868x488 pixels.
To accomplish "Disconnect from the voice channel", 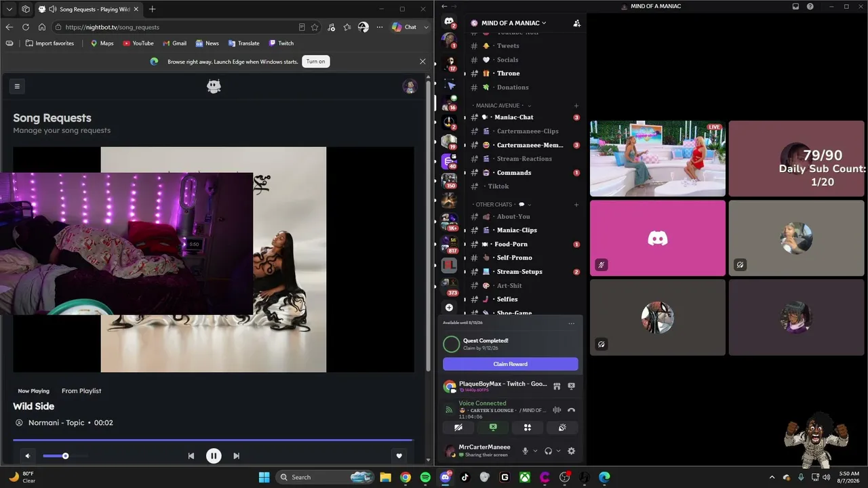I will 571,409.
